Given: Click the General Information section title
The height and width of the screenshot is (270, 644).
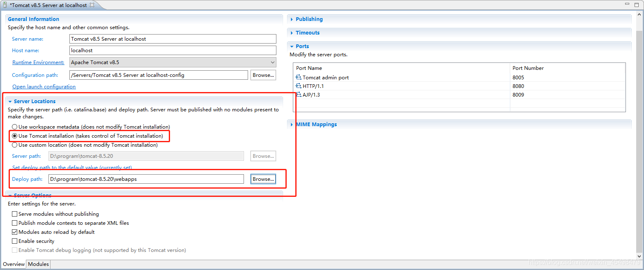Looking at the screenshot, I should click(x=33, y=19).
